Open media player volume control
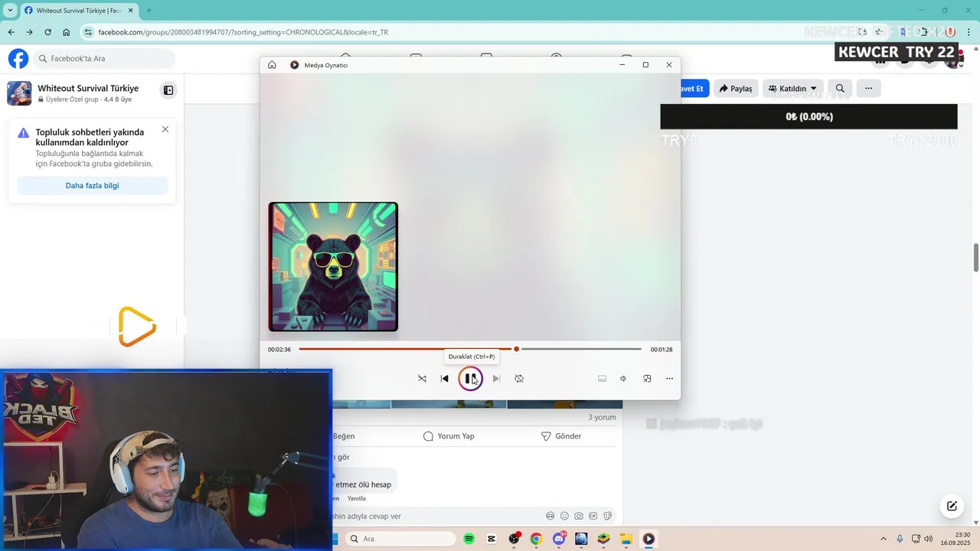The width and height of the screenshot is (980, 551). (x=623, y=379)
